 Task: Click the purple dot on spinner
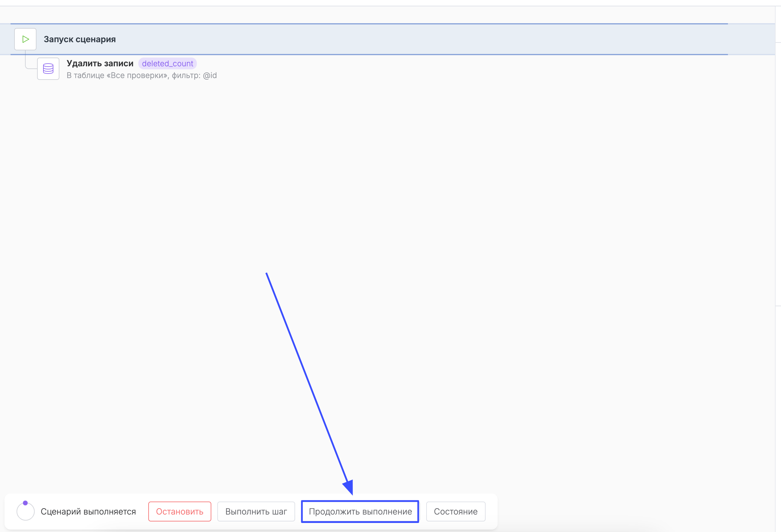tap(25, 503)
